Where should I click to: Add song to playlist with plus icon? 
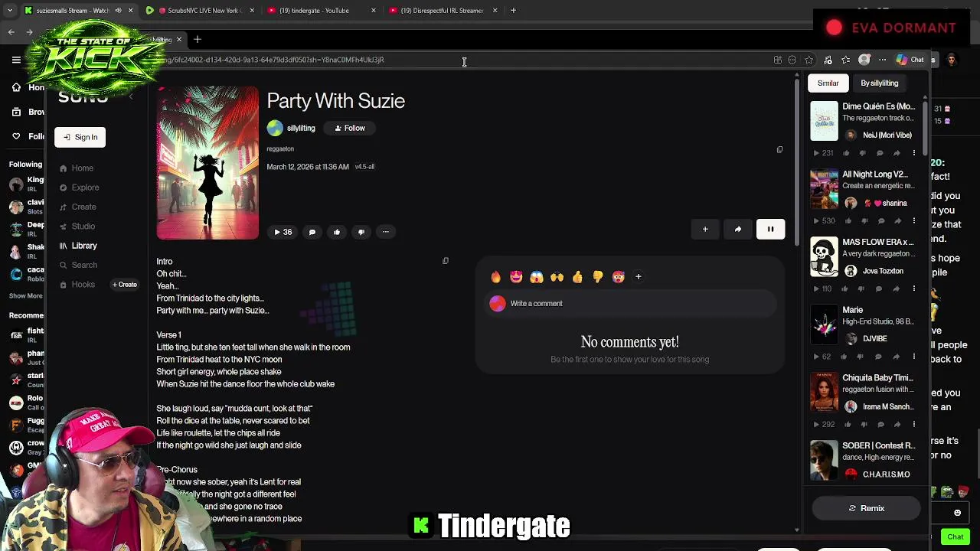click(x=705, y=229)
